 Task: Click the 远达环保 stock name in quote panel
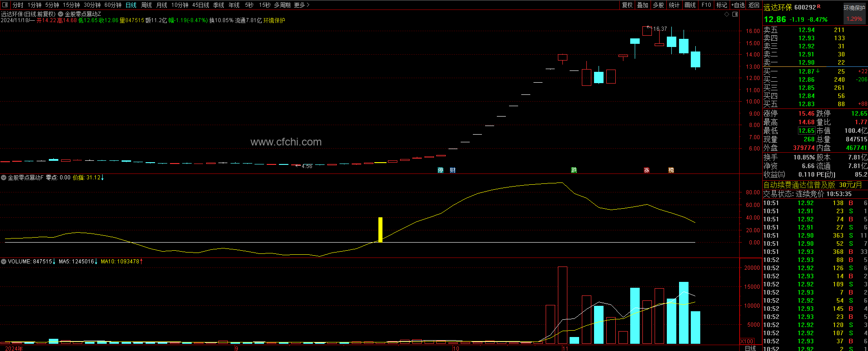(778, 8)
